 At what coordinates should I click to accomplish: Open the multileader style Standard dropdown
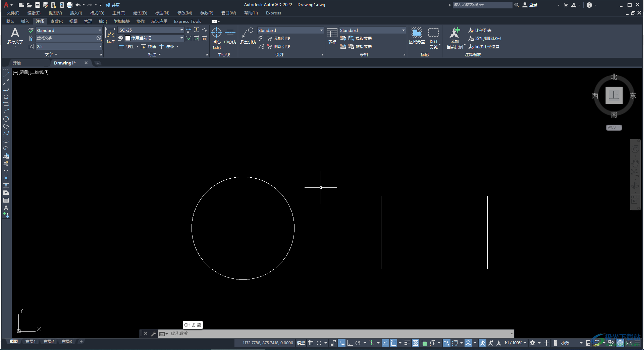321,30
